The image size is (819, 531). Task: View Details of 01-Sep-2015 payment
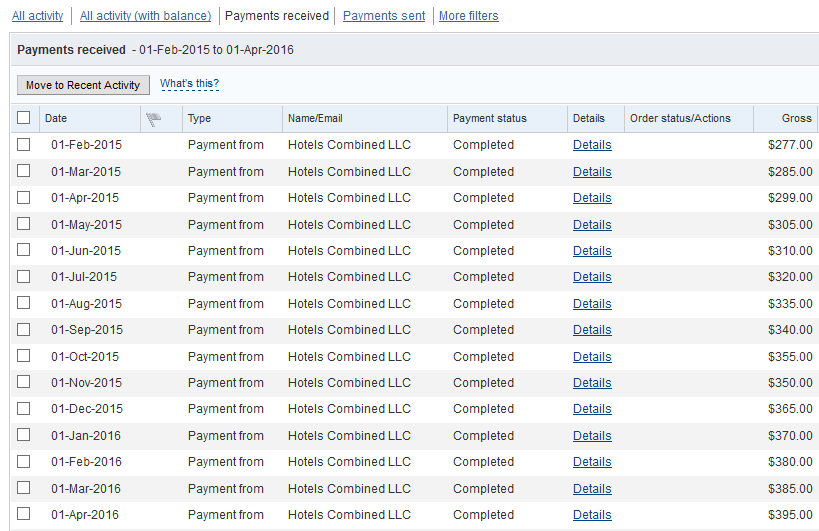(592, 330)
